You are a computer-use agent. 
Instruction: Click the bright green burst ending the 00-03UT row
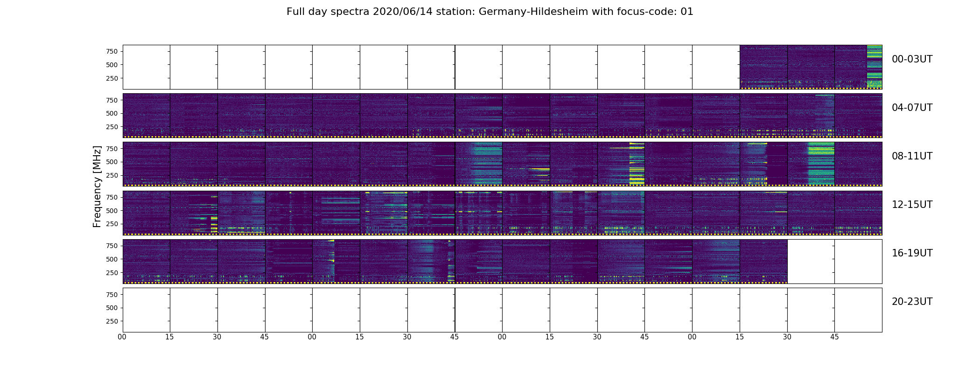[x=875, y=67]
